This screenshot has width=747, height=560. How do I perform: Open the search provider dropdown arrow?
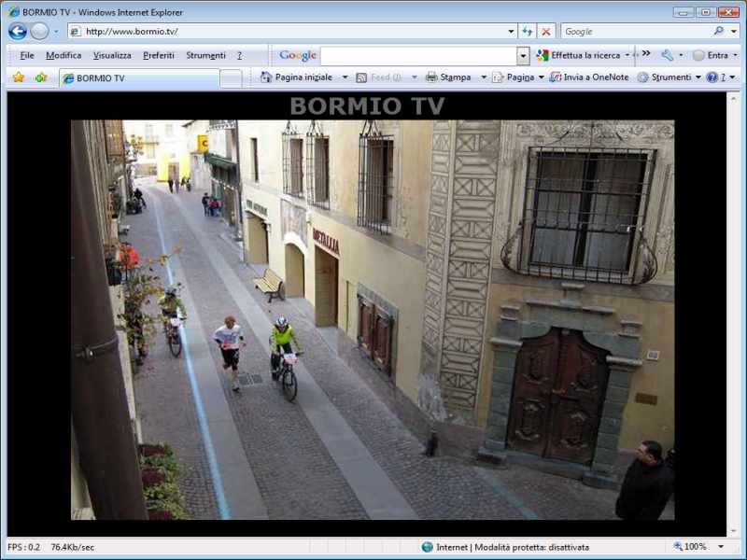point(734,32)
